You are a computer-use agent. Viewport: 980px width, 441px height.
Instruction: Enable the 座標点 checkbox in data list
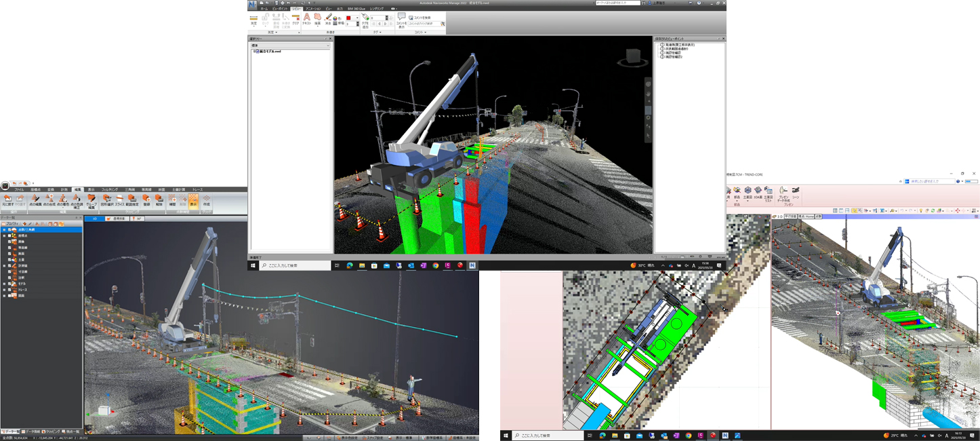9,236
